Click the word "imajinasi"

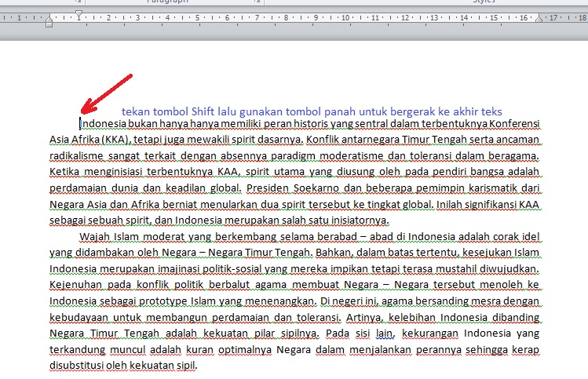178,269
